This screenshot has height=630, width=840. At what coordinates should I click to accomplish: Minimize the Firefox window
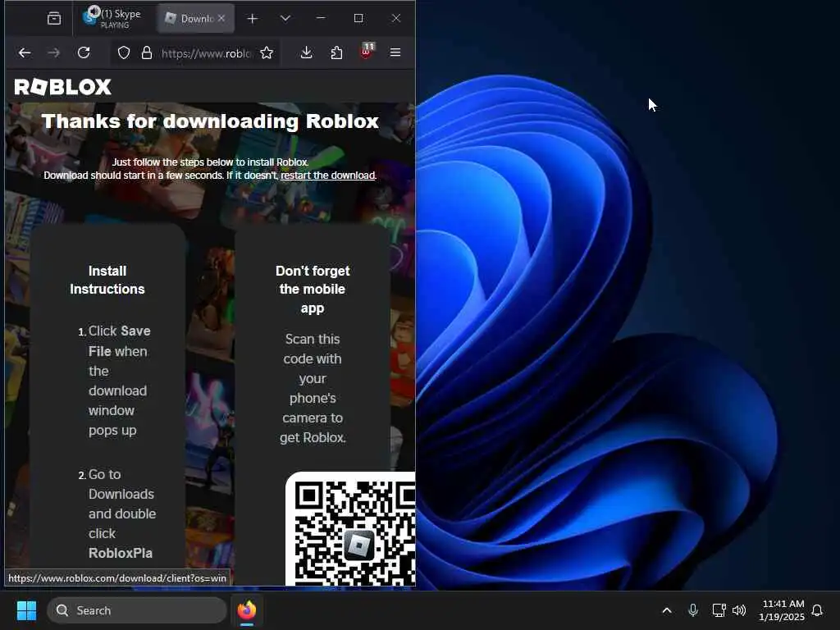tap(321, 18)
